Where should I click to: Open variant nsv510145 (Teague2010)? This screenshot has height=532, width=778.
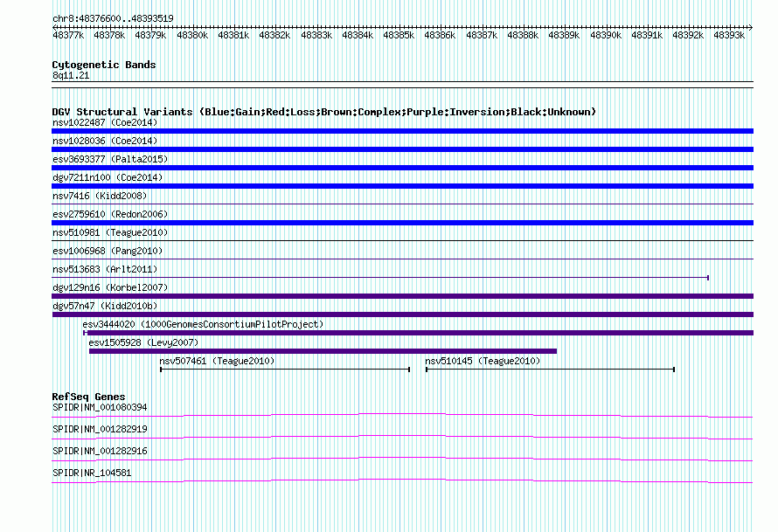tap(483, 361)
